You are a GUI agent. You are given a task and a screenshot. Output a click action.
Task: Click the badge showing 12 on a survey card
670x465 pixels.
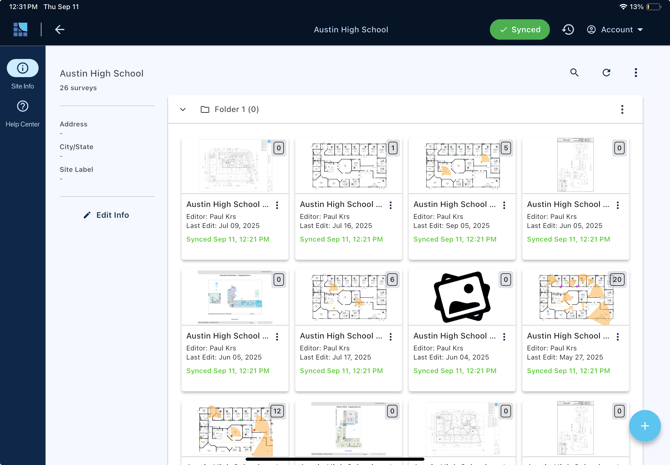(x=277, y=412)
